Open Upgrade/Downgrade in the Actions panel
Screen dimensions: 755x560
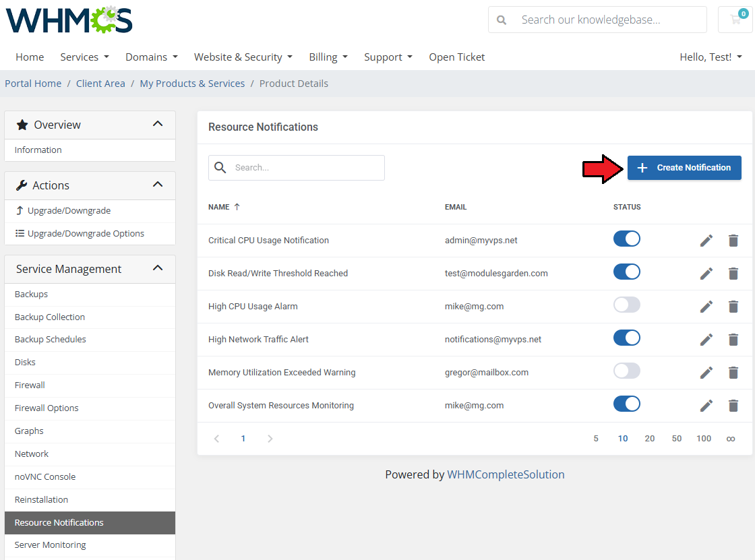(90, 211)
